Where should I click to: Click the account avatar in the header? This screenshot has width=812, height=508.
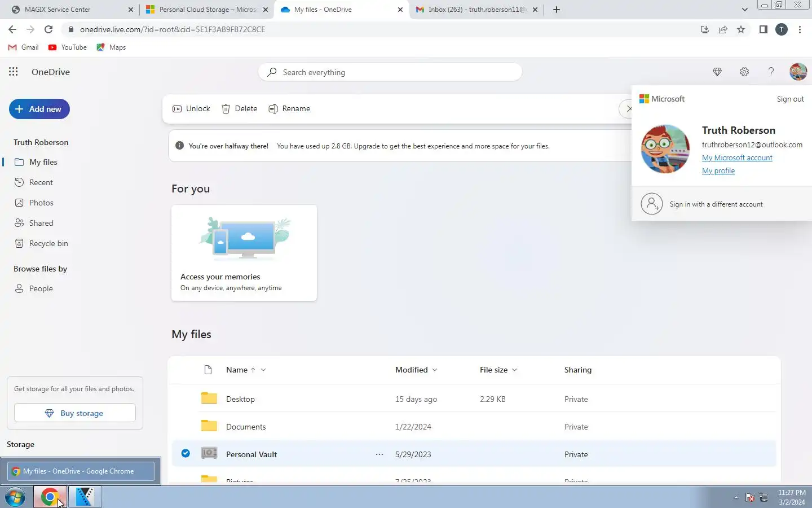coord(798,72)
